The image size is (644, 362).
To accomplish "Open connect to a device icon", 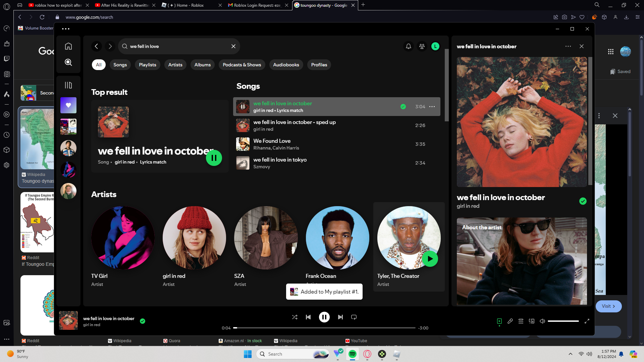I will point(532,321).
